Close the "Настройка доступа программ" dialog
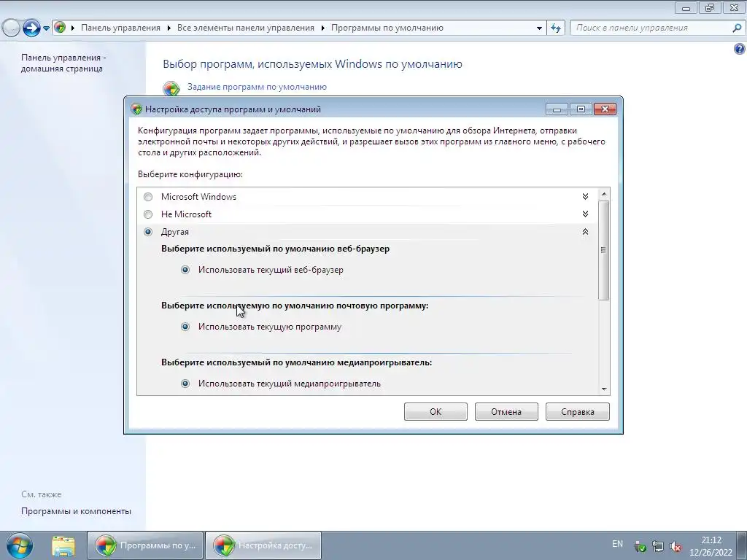Image resolution: width=747 pixels, height=560 pixels. pos(605,109)
